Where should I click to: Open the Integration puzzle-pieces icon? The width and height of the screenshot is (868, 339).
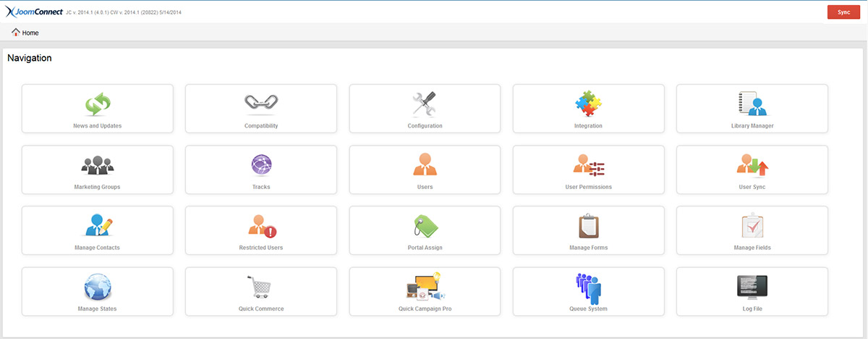tap(588, 104)
